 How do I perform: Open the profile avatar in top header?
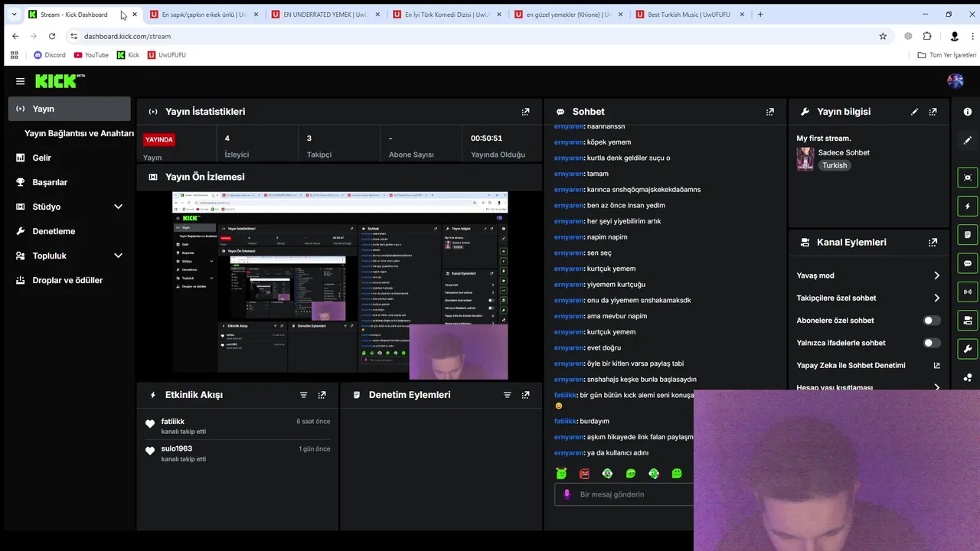[x=955, y=81]
